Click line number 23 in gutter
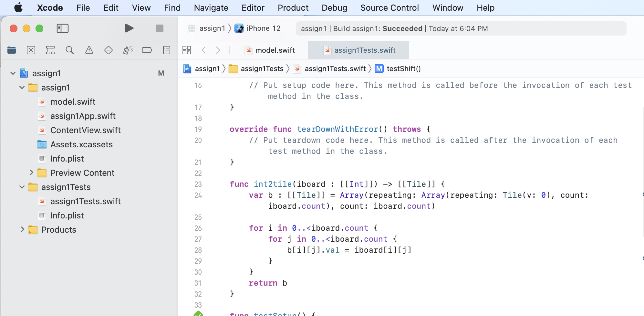 [x=198, y=184]
